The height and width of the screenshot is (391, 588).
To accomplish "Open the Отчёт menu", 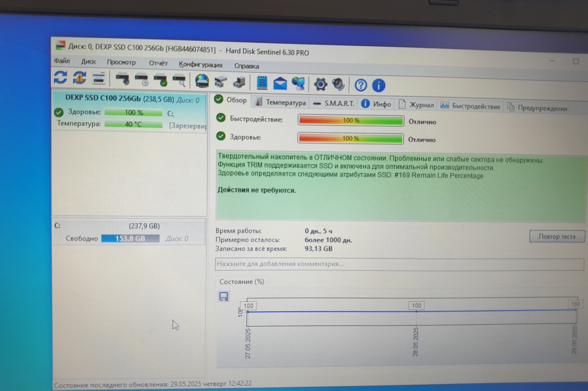I will coord(158,63).
